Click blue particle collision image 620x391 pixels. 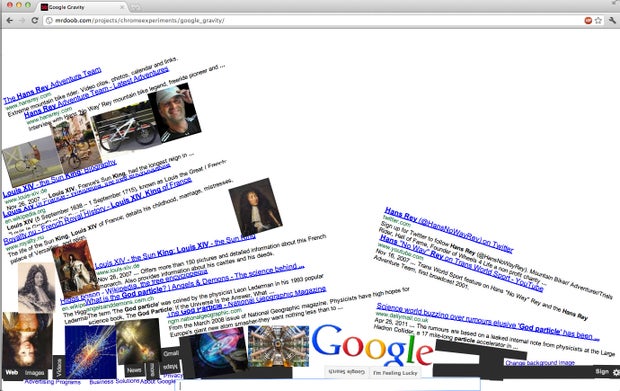tap(91, 351)
